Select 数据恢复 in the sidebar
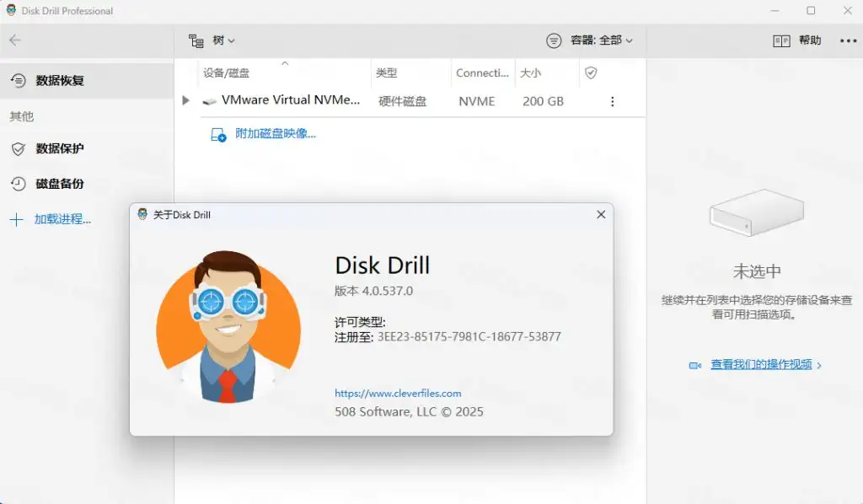 87,80
